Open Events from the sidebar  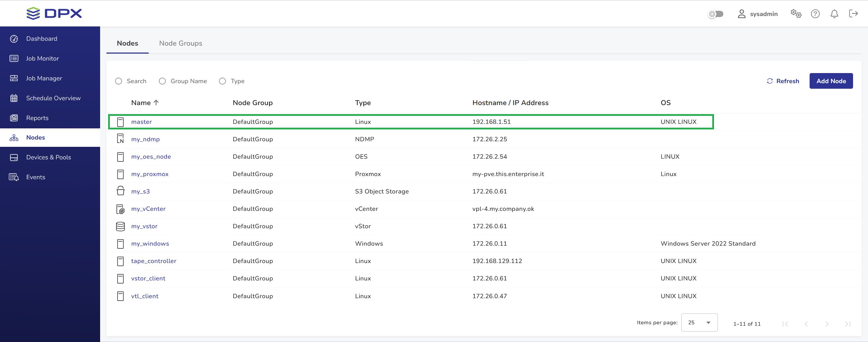point(50,177)
